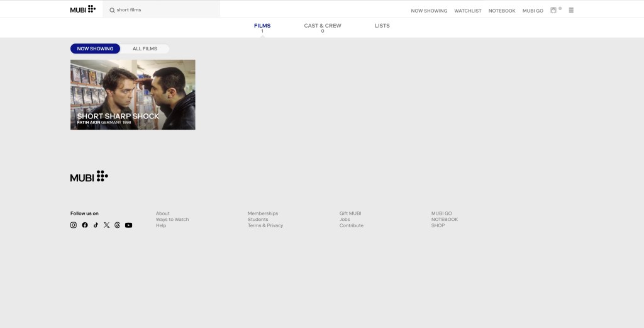Select the Films tab
Viewport: 644px width, 328px height.
pyautogui.click(x=262, y=26)
